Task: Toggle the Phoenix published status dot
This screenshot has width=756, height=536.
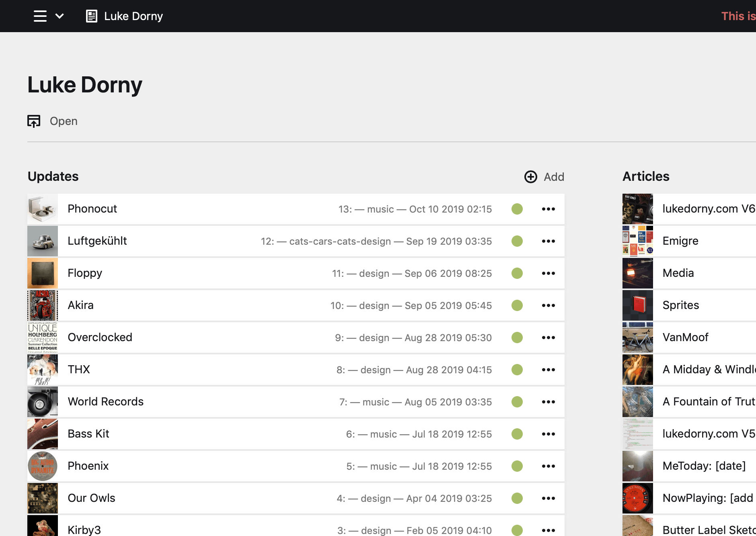Action: [517, 466]
